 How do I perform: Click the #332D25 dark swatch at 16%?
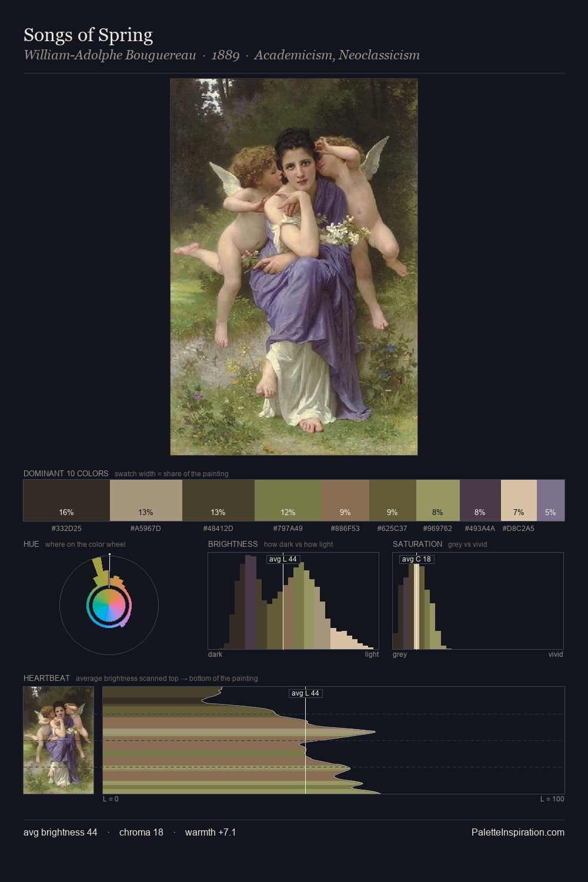tap(66, 500)
